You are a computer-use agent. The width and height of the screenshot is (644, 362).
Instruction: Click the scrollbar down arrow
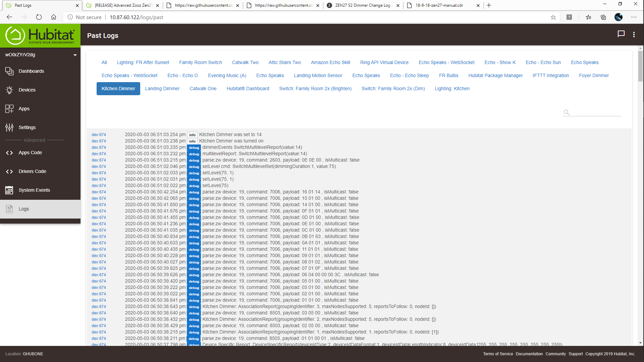point(640,343)
